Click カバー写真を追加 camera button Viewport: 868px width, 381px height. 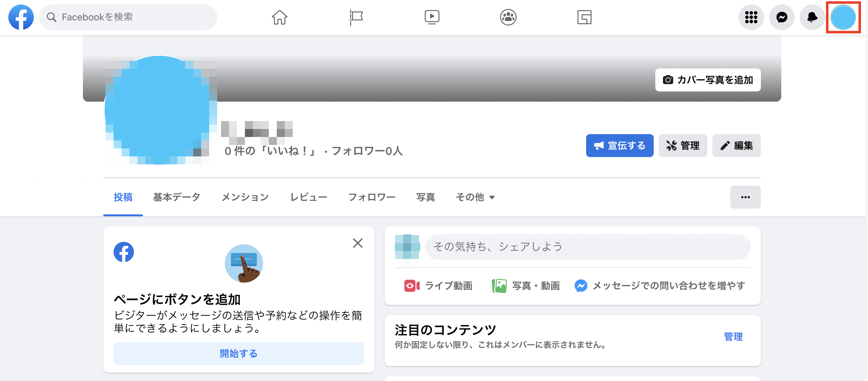click(708, 80)
